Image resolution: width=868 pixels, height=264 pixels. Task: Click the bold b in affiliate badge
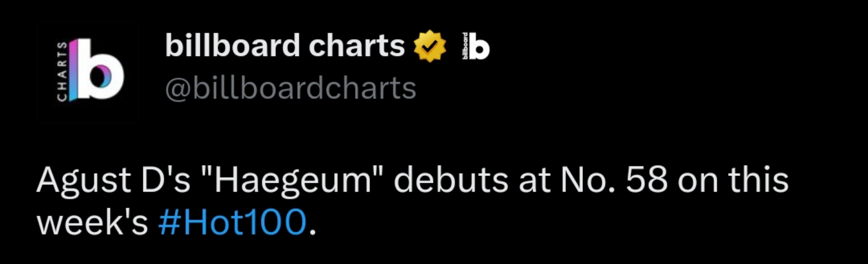(x=480, y=46)
